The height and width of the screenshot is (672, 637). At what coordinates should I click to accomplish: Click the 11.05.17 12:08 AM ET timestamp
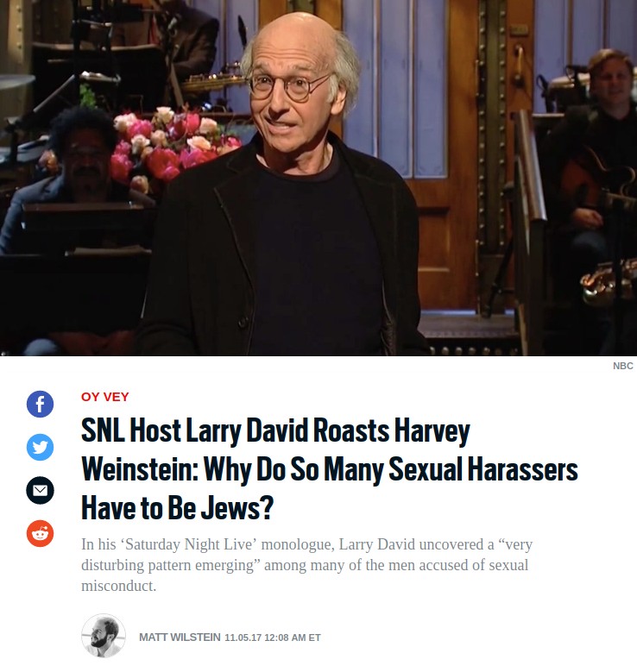click(x=273, y=637)
